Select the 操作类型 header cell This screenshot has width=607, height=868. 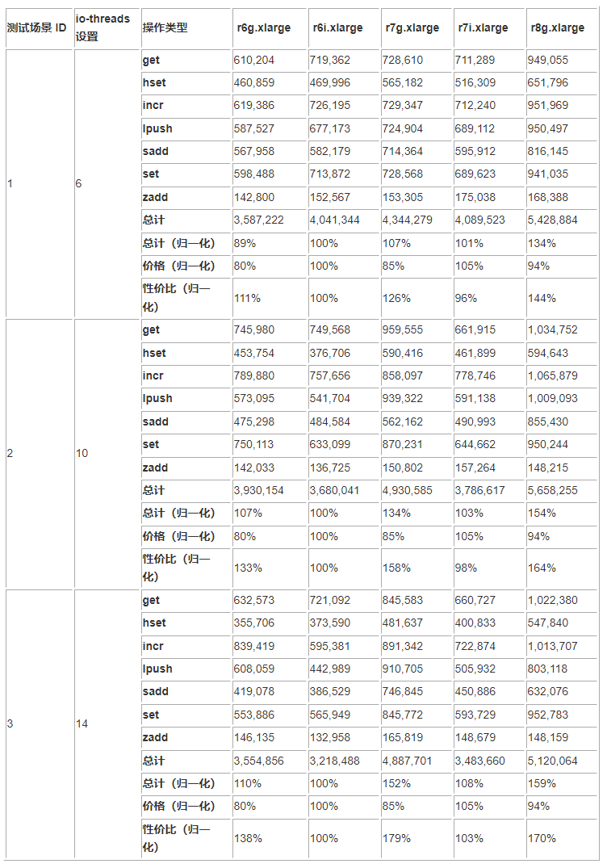(165, 27)
